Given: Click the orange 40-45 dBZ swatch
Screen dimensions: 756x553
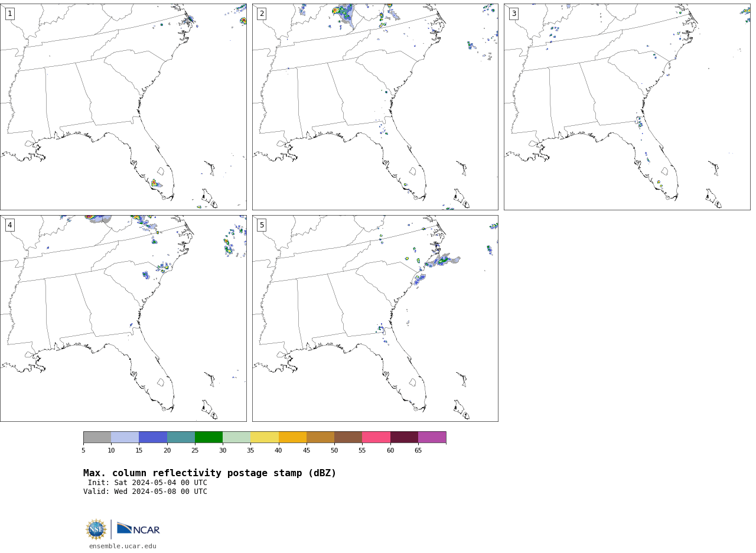Looking at the screenshot, I should point(292,437).
